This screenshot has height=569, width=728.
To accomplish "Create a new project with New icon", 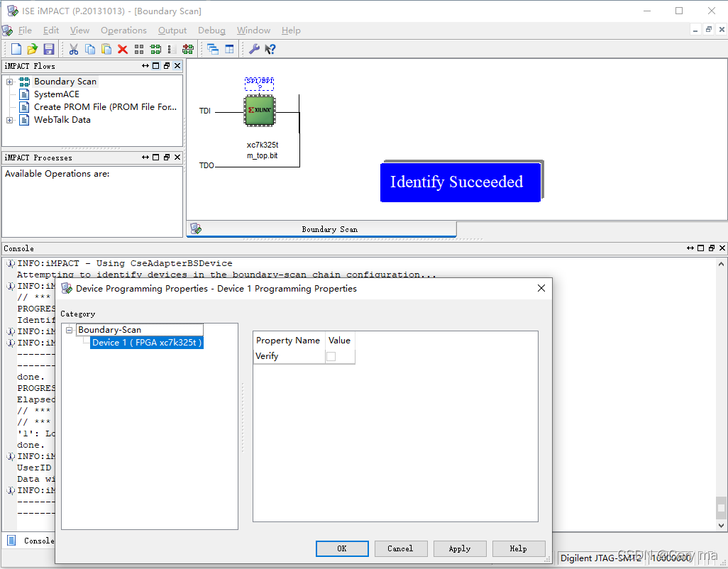I will point(16,49).
